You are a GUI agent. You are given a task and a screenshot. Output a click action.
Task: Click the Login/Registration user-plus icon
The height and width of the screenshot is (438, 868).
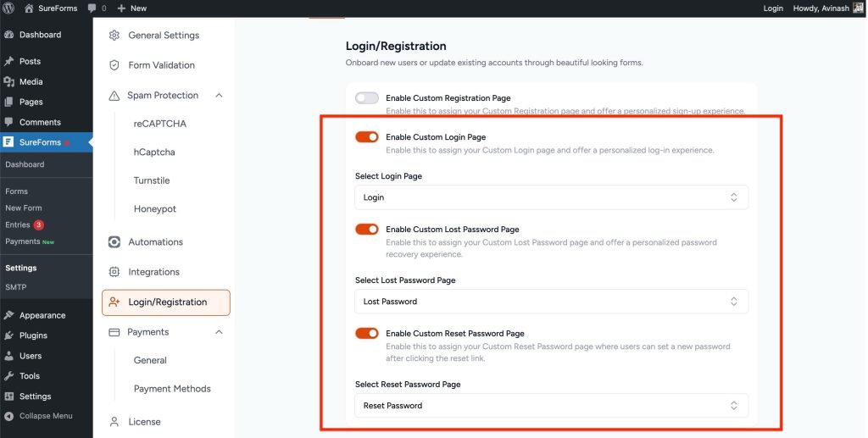click(114, 302)
